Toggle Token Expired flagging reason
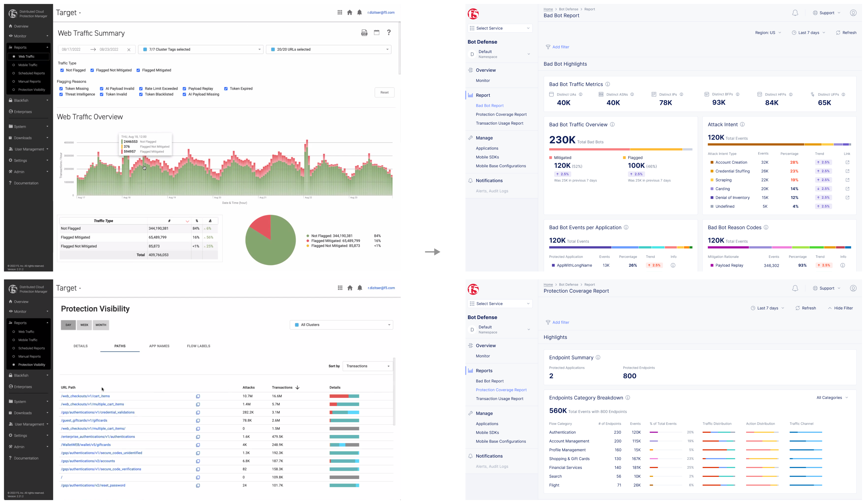The width and height of the screenshot is (866, 504). pos(226,89)
